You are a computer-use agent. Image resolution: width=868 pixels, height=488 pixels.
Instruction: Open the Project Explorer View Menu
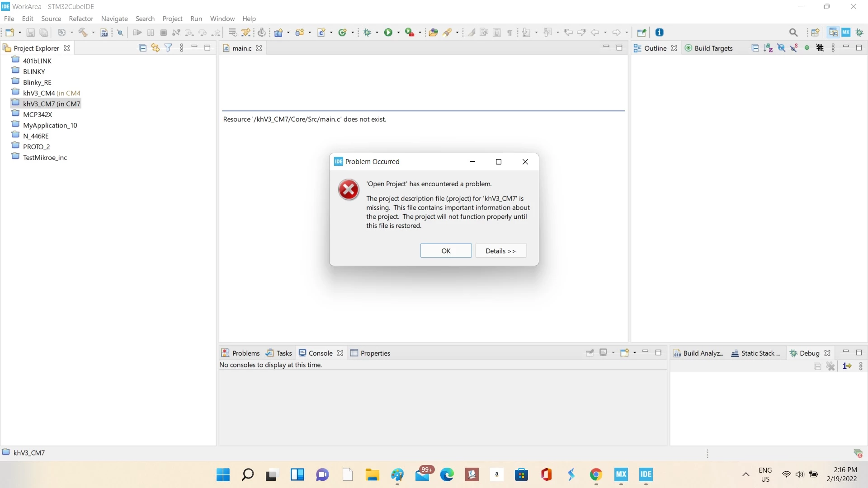click(182, 48)
